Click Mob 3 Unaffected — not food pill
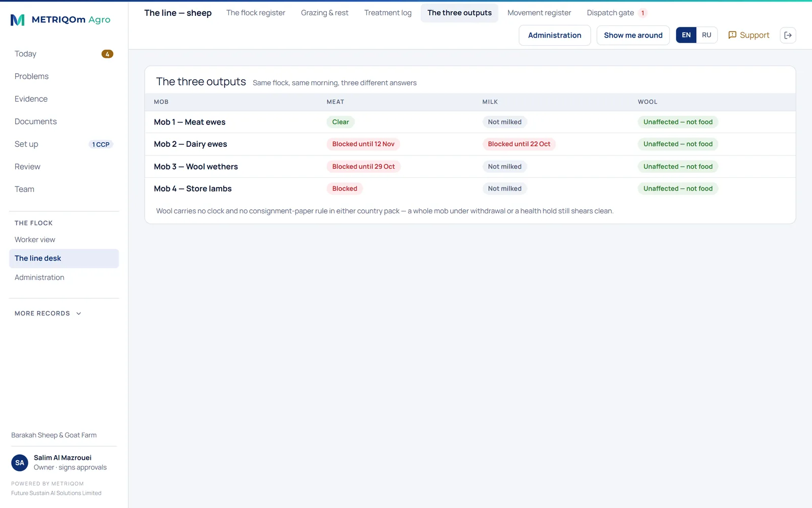 678,167
